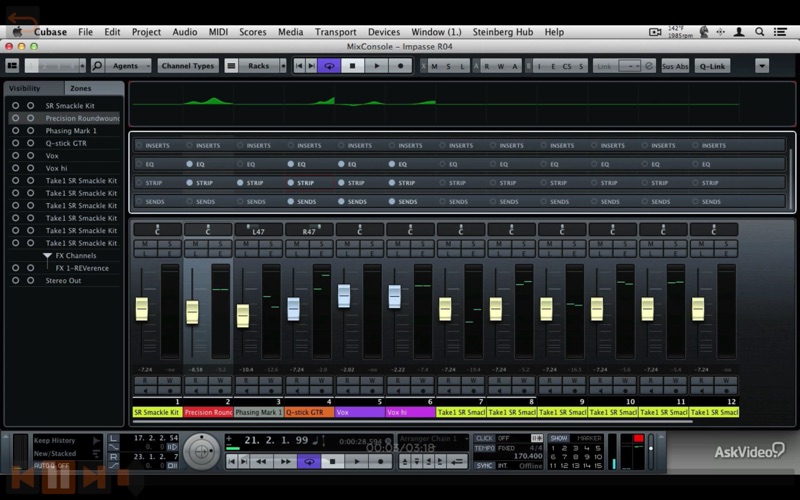Toggle the window layout setup icon in MixConsole toolbar
The image size is (800, 500).
click(x=12, y=66)
